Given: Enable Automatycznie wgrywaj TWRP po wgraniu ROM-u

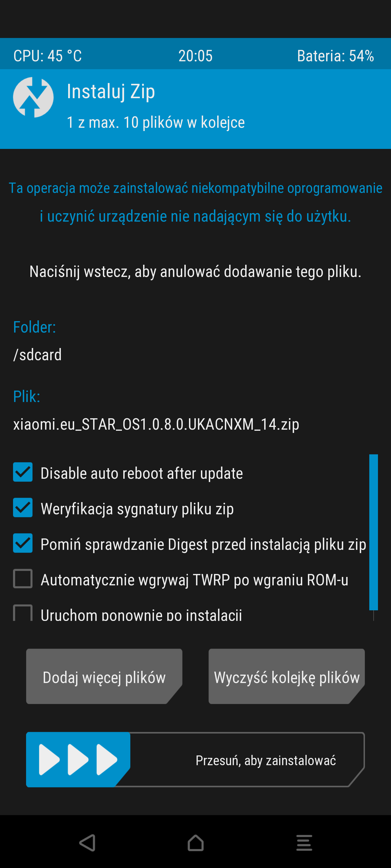Looking at the screenshot, I should click(23, 579).
